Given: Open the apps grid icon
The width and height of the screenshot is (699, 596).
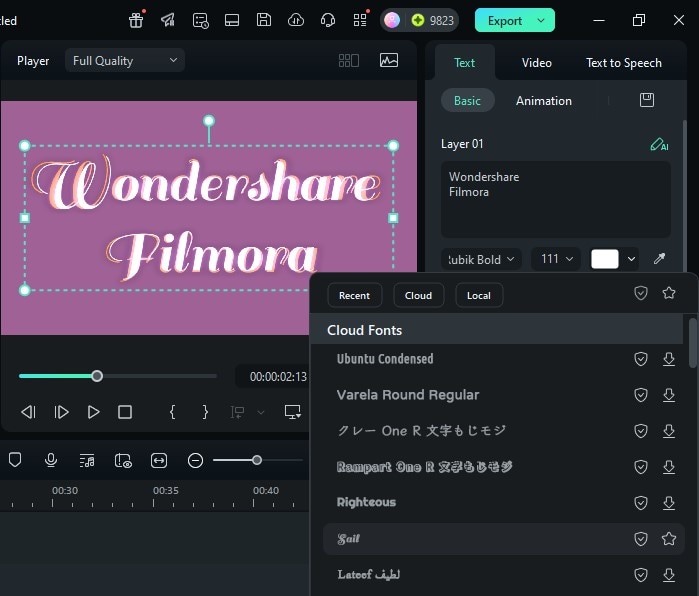Looking at the screenshot, I should pyautogui.click(x=360, y=20).
